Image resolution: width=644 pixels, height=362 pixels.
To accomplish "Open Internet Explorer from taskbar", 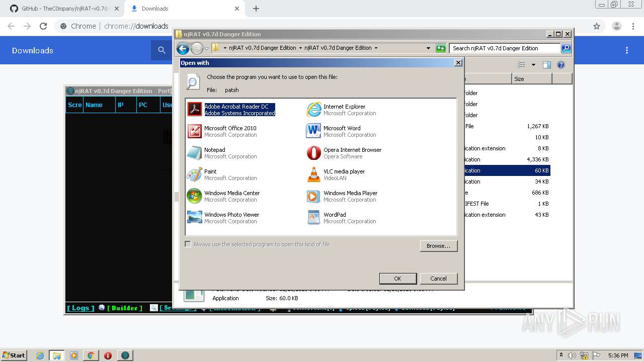I will tap(40, 355).
